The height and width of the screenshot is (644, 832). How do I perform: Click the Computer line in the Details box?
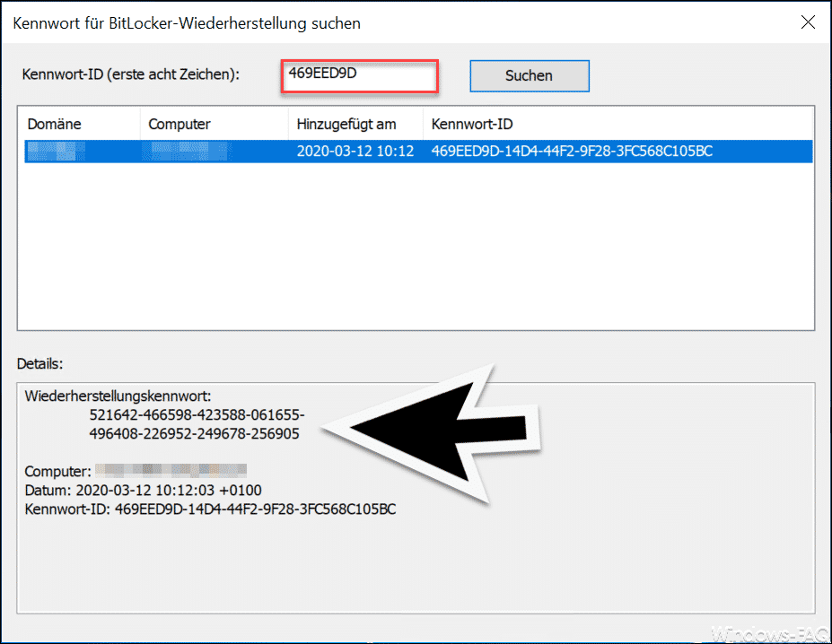pos(136,471)
